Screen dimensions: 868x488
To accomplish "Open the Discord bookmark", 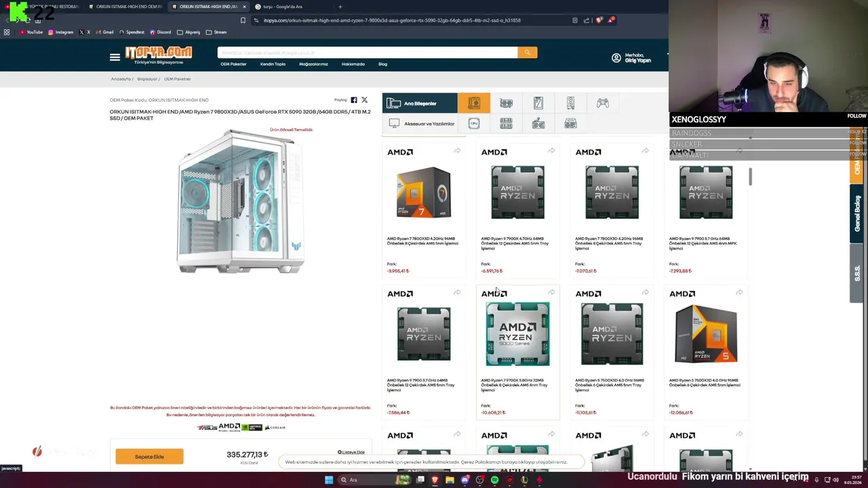I will coord(161,32).
